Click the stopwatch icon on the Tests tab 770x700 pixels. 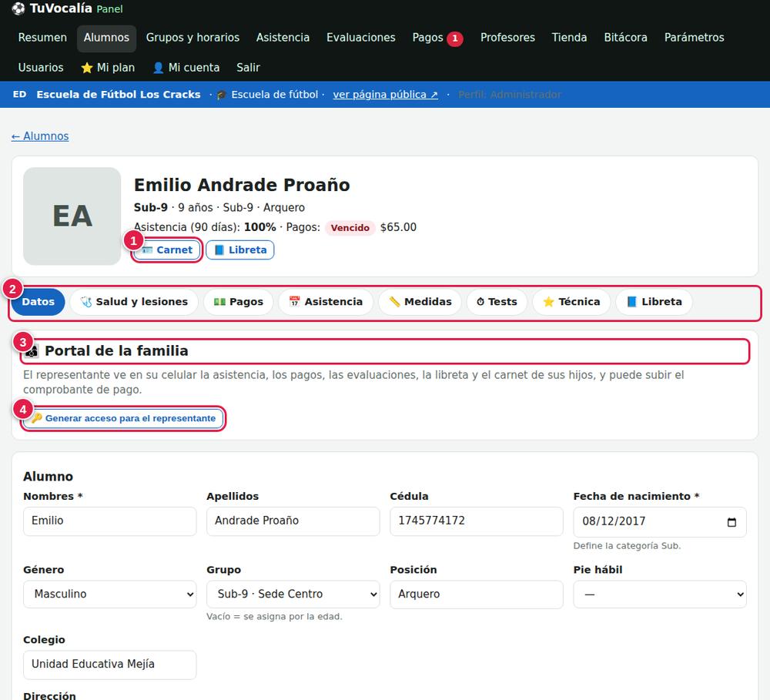[480, 302]
